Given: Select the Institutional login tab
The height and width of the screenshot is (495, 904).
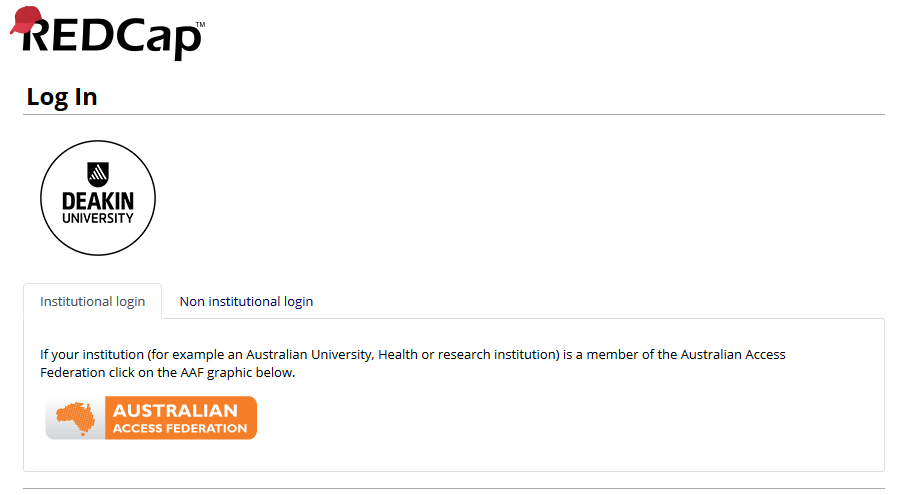Looking at the screenshot, I should click(93, 301).
